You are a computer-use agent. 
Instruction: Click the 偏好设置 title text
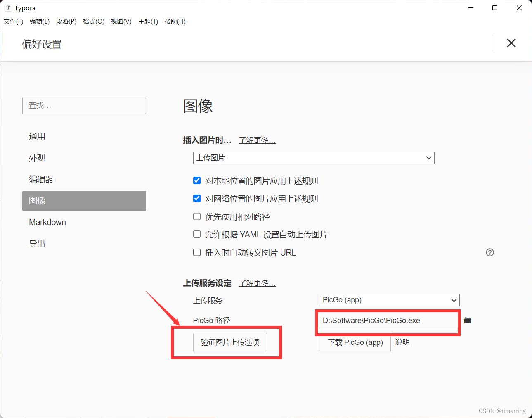point(42,44)
